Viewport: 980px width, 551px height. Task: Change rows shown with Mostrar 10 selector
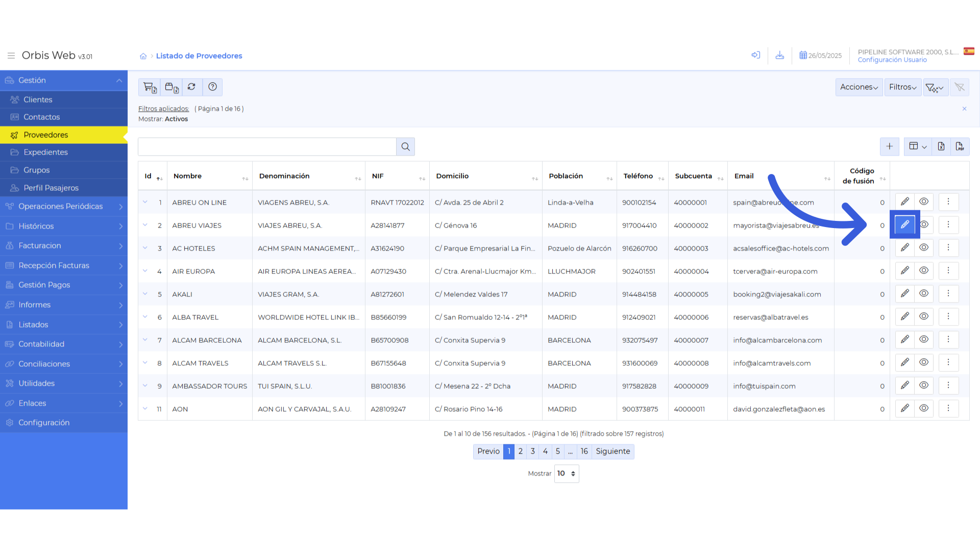(567, 474)
